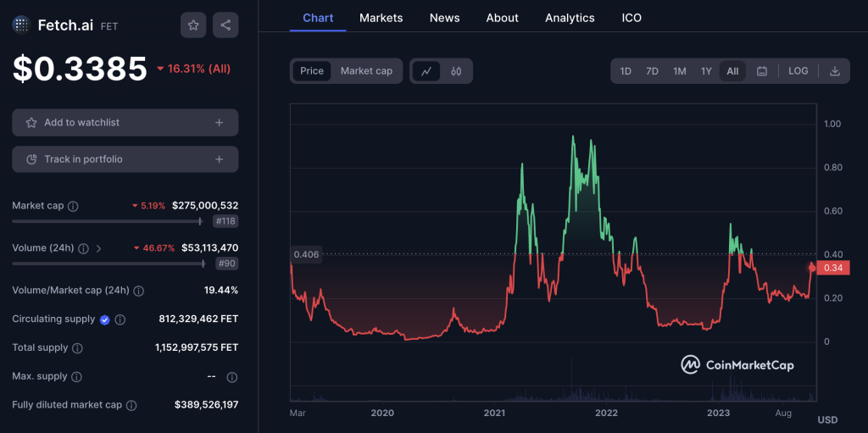Click Add to watchlist button

pos(125,122)
